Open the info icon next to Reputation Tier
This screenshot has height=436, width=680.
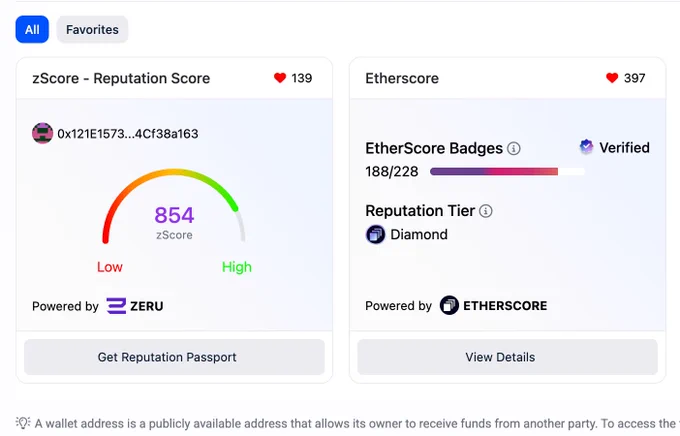coord(486,211)
